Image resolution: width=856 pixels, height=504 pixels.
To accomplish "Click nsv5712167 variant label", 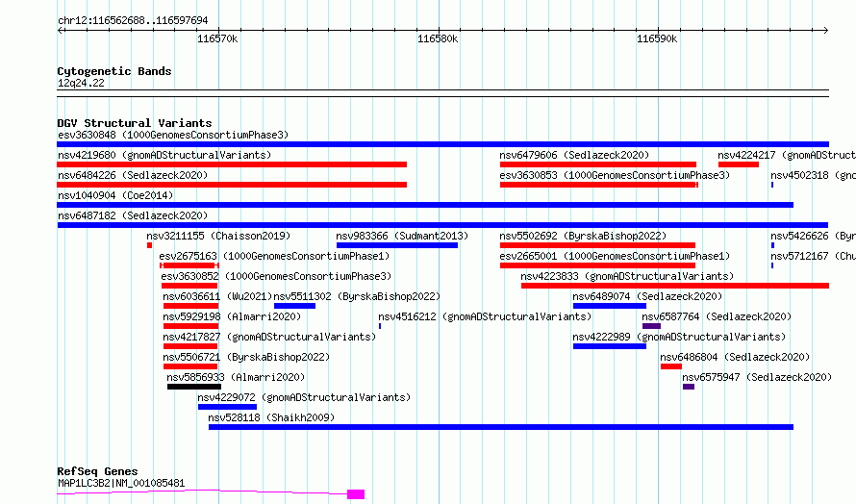I will point(813,256).
